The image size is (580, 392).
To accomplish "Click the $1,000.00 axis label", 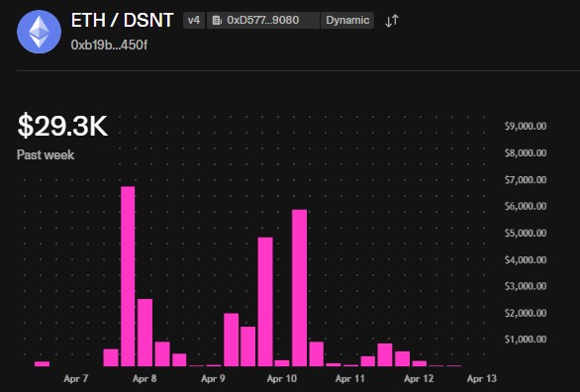I will pyautogui.click(x=526, y=340).
